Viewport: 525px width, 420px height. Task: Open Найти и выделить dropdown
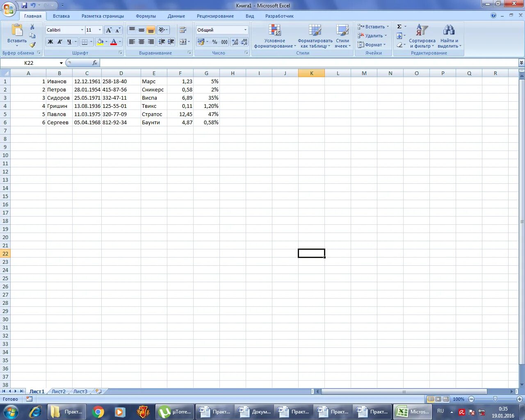450,36
